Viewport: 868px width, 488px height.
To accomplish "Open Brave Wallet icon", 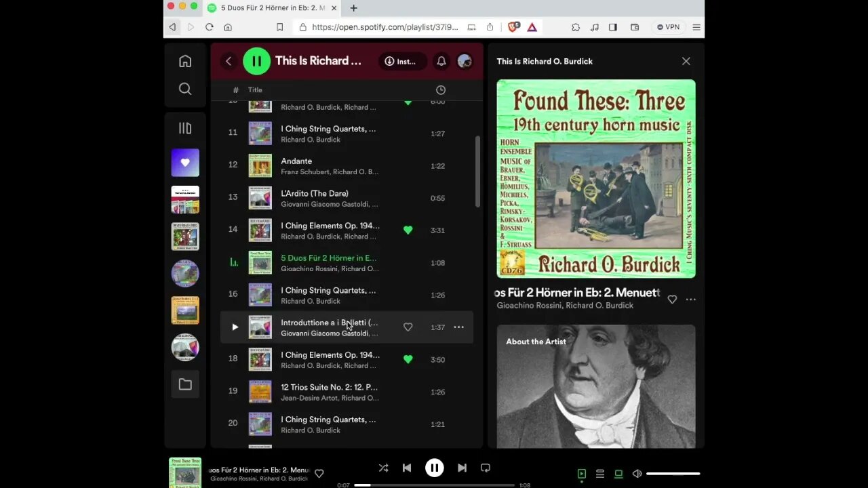I will [x=635, y=27].
